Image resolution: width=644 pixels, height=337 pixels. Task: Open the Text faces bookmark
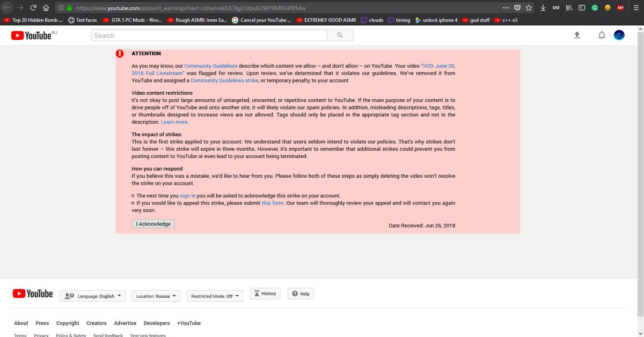tap(83, 20)
